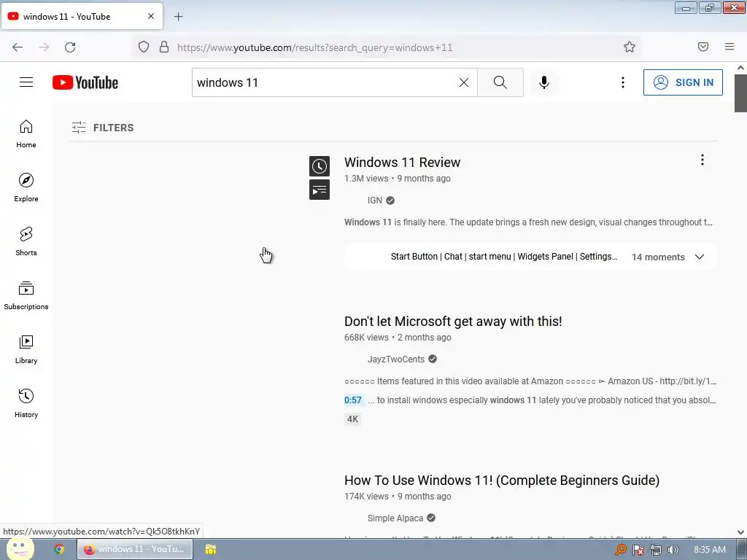Add Windows 11 Review to Watch later
This screenshot has height=560, width=747.
point(320,166)
